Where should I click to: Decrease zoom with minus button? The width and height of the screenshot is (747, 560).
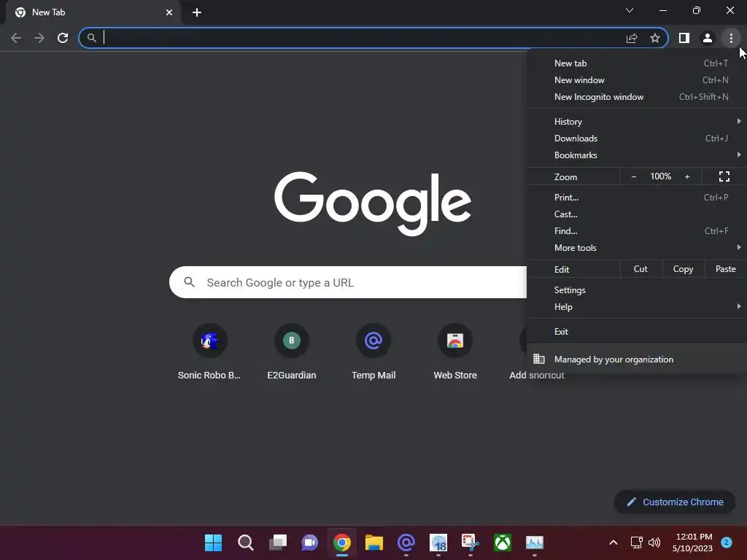pyautogui.click(x=634, y=176)
